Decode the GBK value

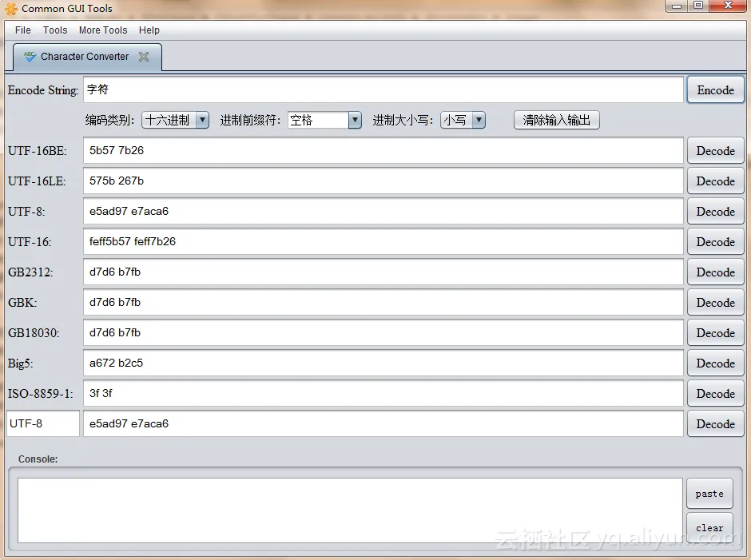(716, 303)
